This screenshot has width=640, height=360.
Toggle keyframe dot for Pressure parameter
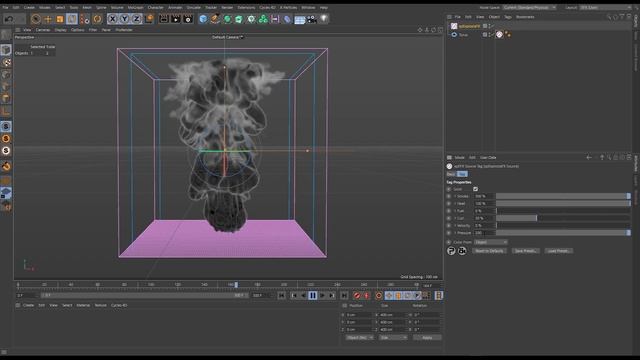449,233
